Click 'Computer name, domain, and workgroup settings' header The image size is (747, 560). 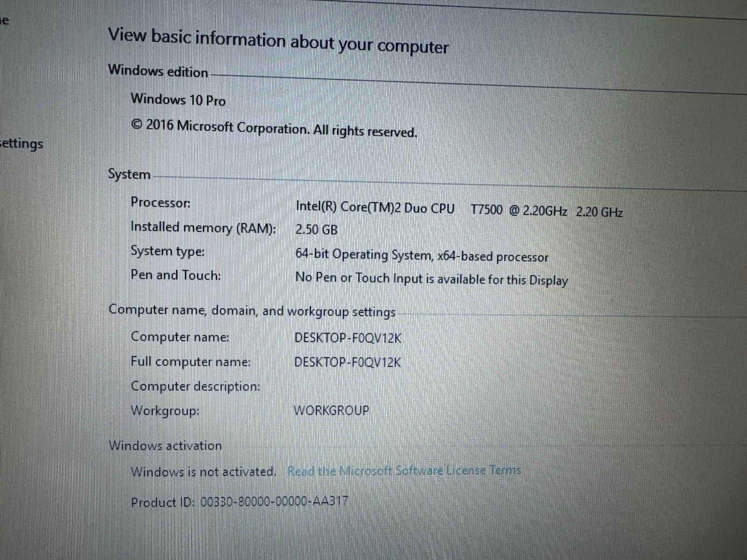click(x=252, y=311)
